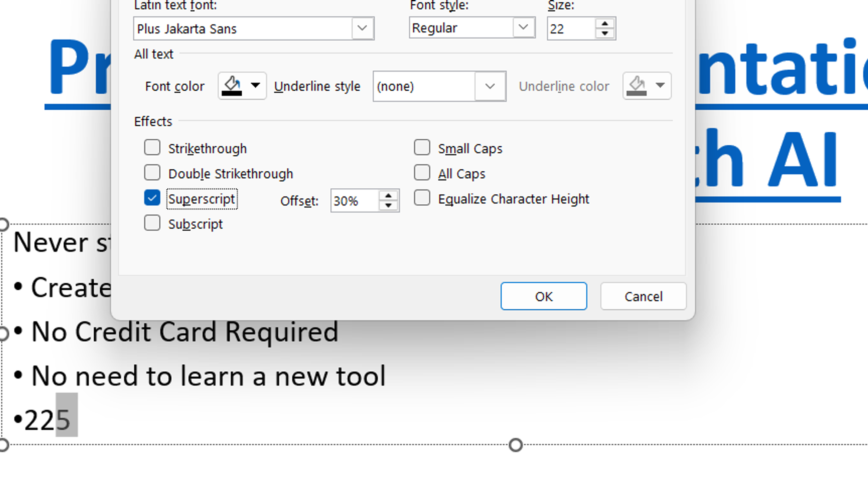Disable the Superscript checkbox

pyautogui.click(x=152, y=198)
